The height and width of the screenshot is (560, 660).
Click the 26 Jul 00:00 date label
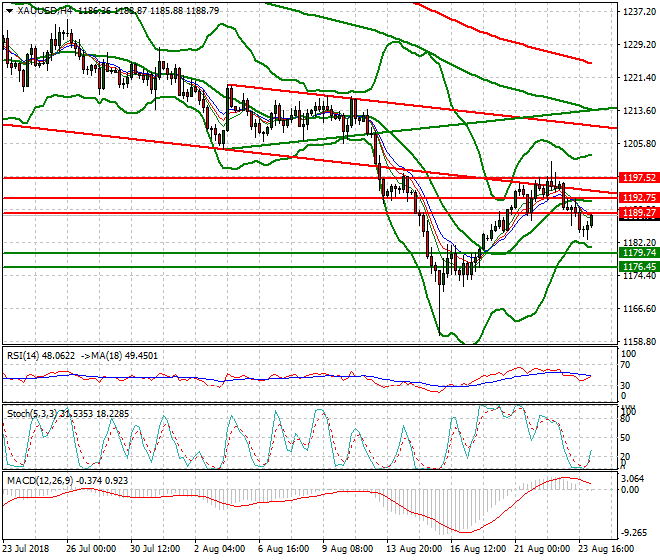[x=91, y=549]
